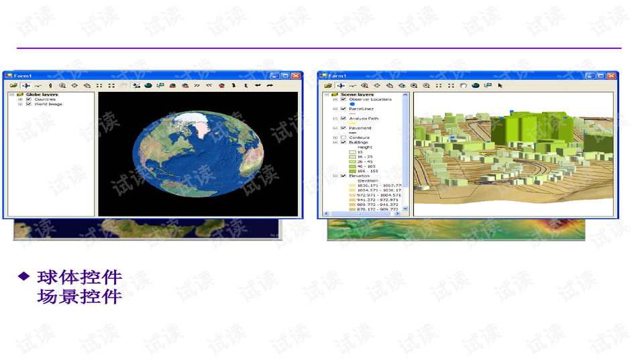
Task: Click the double left chevron icon in globe toolbar
Action: (209, 85)
